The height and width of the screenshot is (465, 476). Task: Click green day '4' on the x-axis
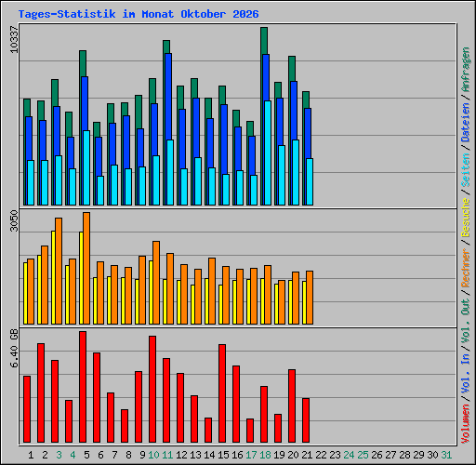(73, 455)
